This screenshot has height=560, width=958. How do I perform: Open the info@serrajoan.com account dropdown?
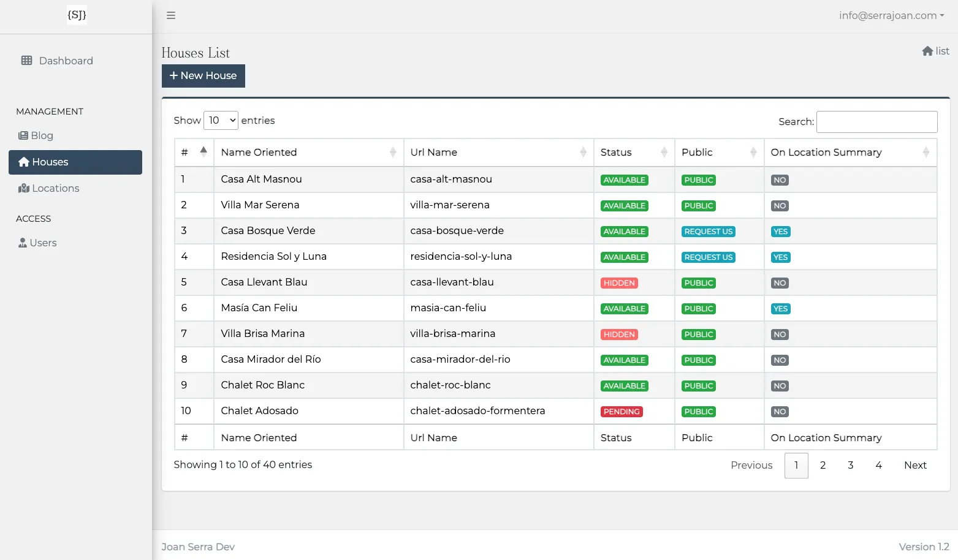[892, 15]
